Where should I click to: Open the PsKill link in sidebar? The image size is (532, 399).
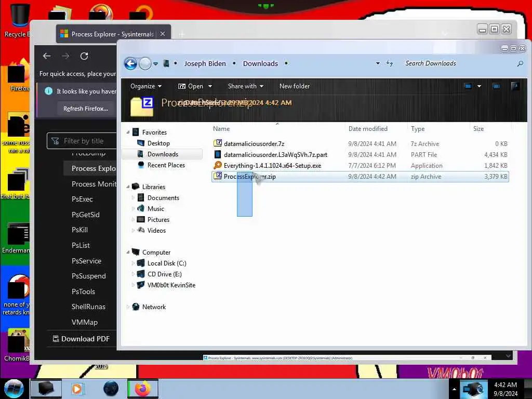tap(79, 230)
